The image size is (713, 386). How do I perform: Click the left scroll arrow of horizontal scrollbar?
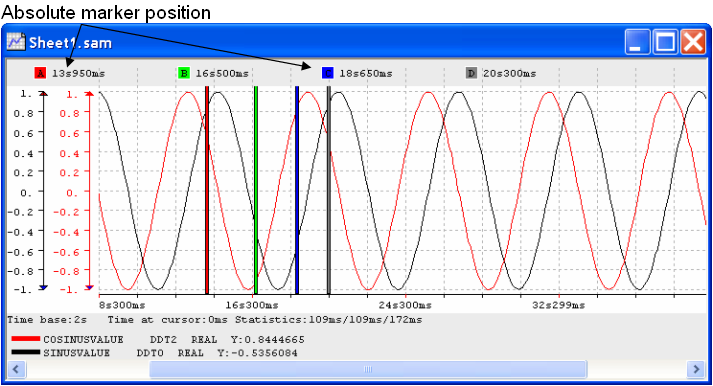[x=16, y=369]
